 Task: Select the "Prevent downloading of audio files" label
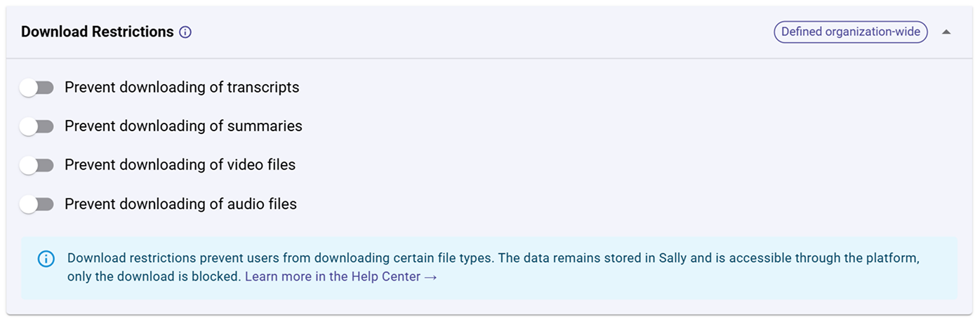tap(180, 205)
